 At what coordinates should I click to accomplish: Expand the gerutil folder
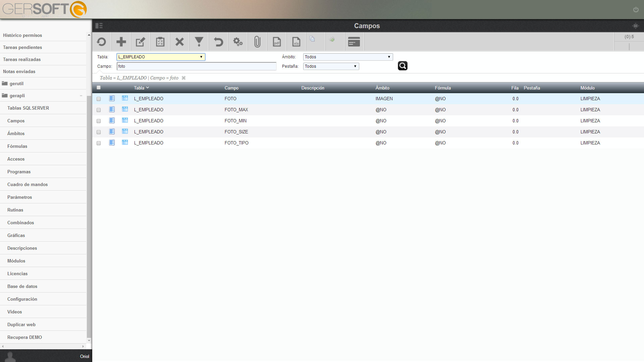click(x=43, y=83)
